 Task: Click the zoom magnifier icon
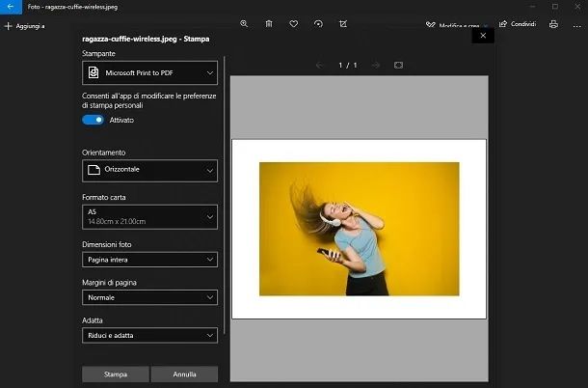pos(244,23)
